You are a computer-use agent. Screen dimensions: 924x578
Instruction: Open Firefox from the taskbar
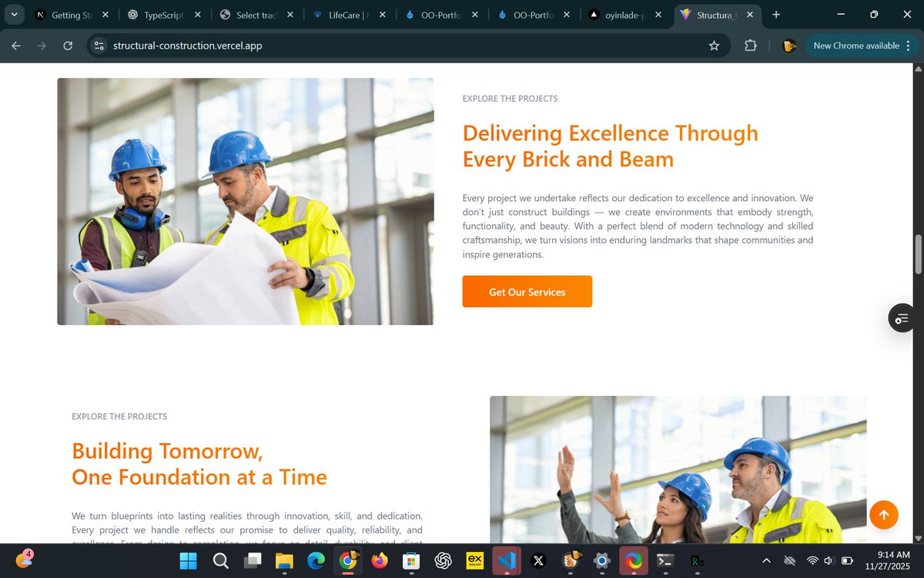tap(380, 561)
